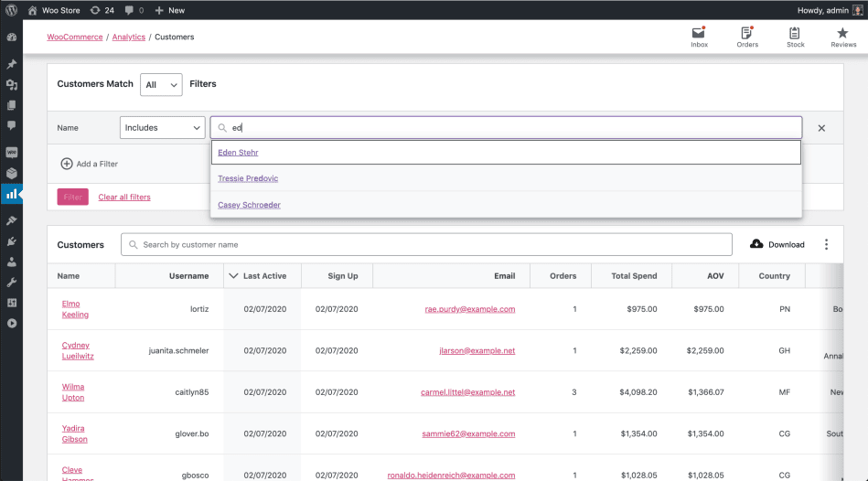Open the Stock activity panel
Screen dimensions: 868x481
(x=795, y=37)
